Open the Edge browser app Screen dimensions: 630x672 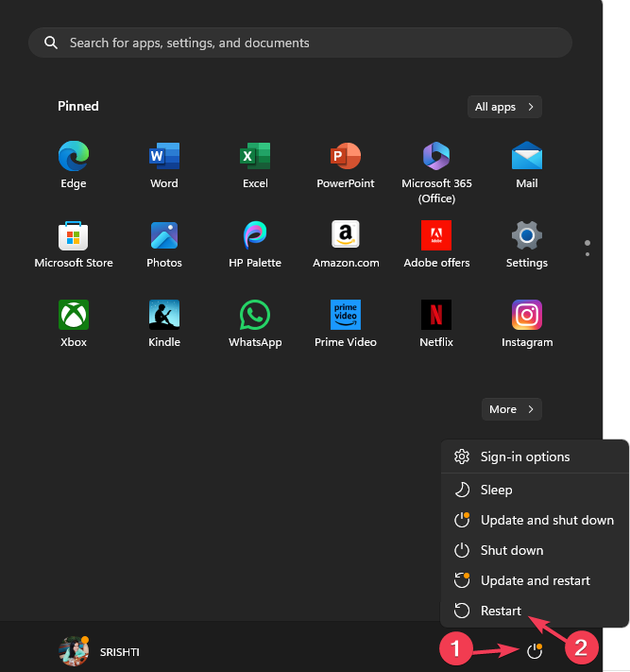(x=74, y=164)
